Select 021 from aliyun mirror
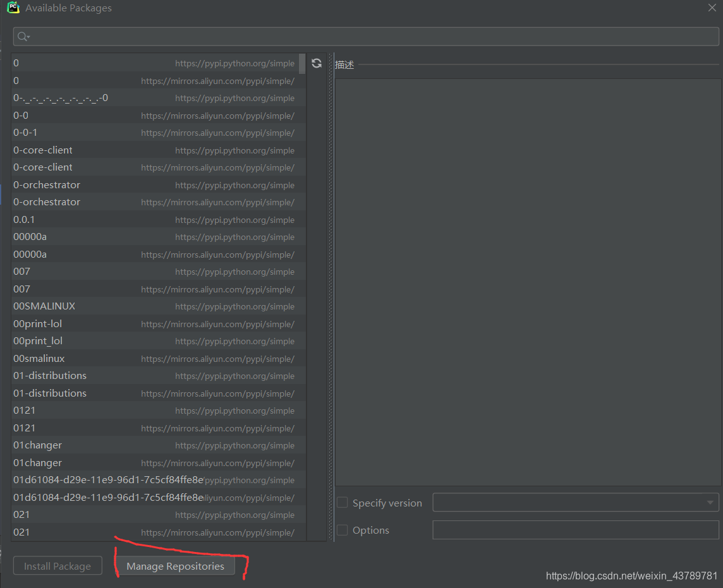The width and height of the screenshot is (723, 588). [x=159, y=532]
